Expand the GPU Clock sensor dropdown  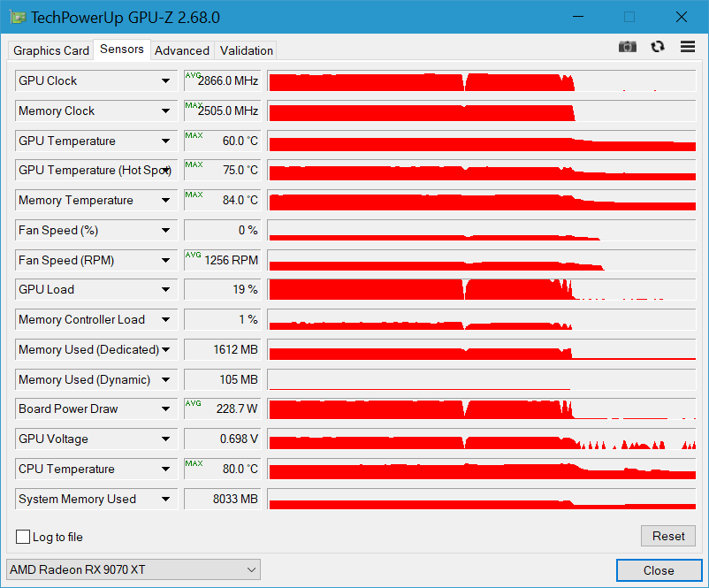165,81
